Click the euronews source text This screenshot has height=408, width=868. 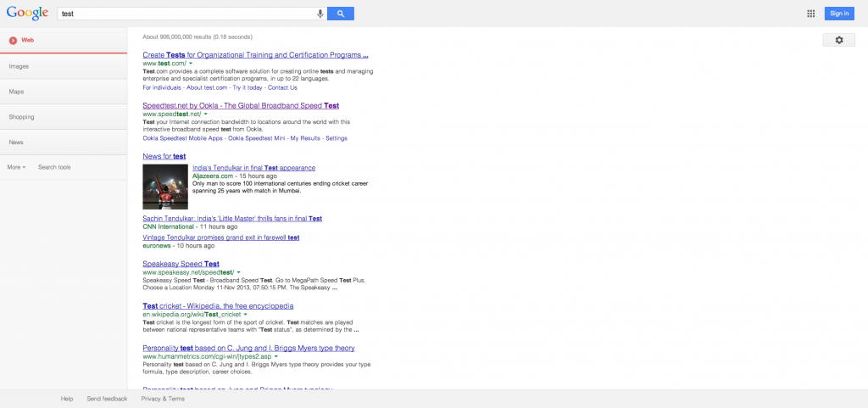[157, 245]
